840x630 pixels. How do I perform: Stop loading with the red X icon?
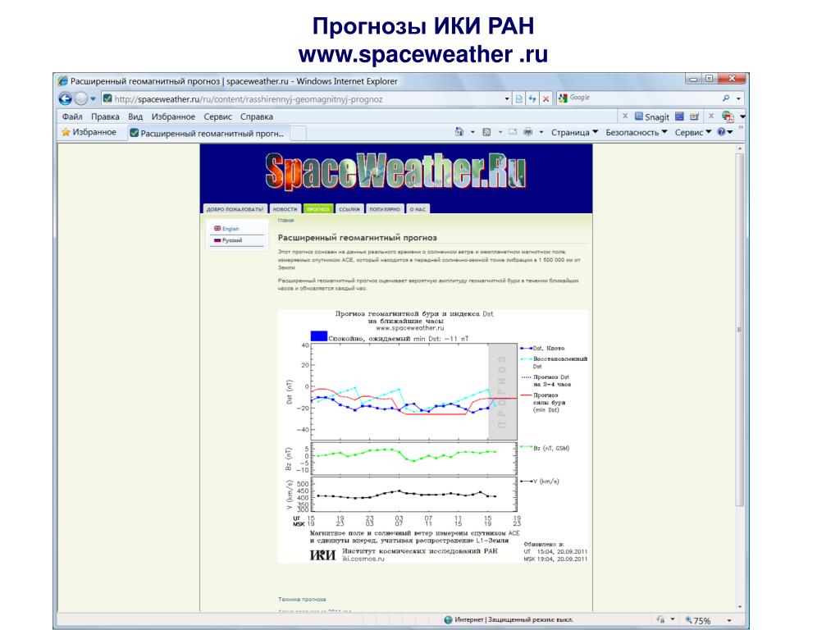546,99
